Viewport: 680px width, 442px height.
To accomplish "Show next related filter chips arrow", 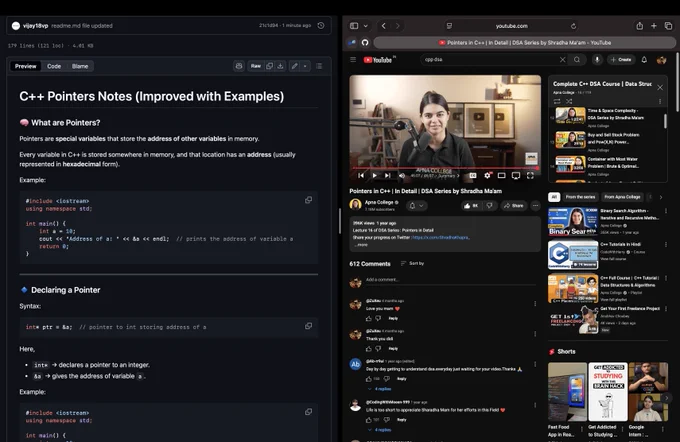I will (x=661, y=197).
